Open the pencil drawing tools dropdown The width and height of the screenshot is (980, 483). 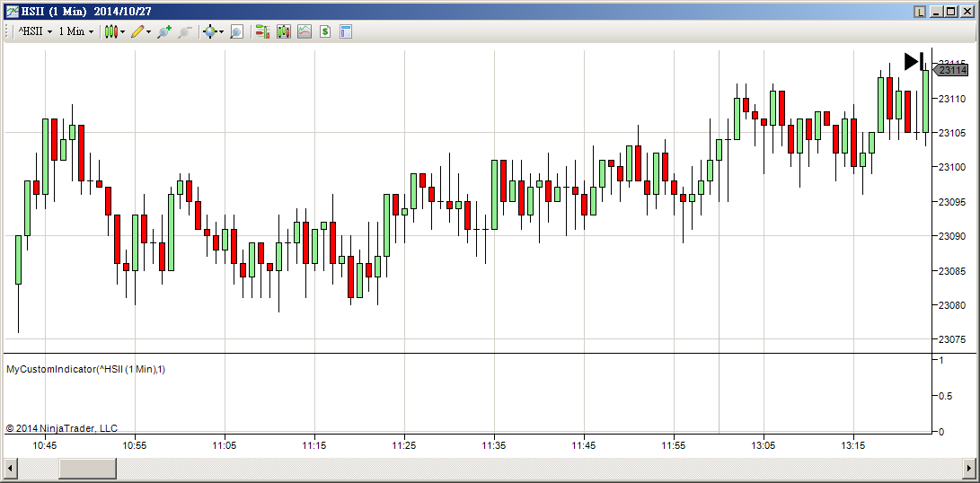click(141, 31)
